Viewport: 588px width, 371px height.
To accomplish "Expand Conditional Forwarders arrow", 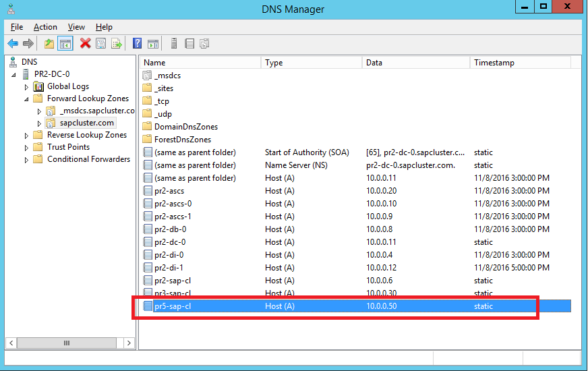I will (x=26, y=160).
